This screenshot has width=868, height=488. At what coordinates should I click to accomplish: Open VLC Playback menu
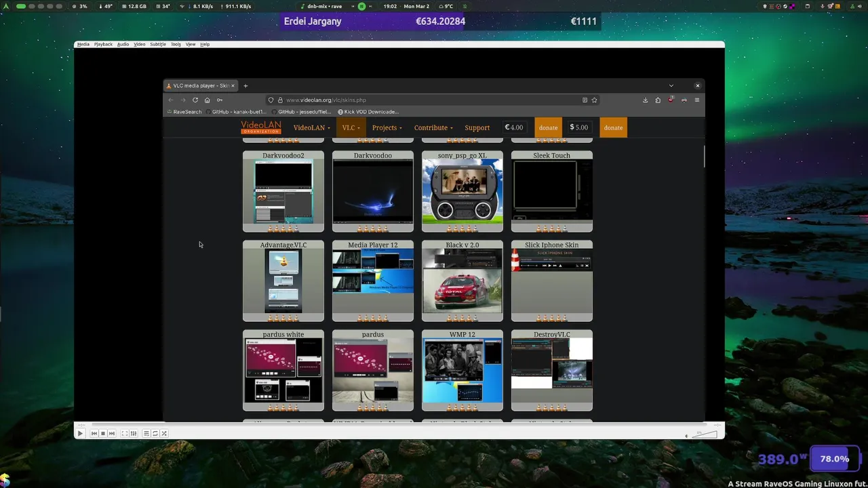(103, 44)
